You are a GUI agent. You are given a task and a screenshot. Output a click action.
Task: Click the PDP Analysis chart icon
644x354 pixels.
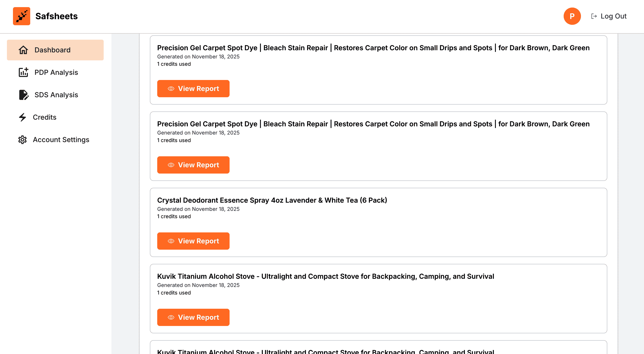pyautogui.click(x=23, y=72)
